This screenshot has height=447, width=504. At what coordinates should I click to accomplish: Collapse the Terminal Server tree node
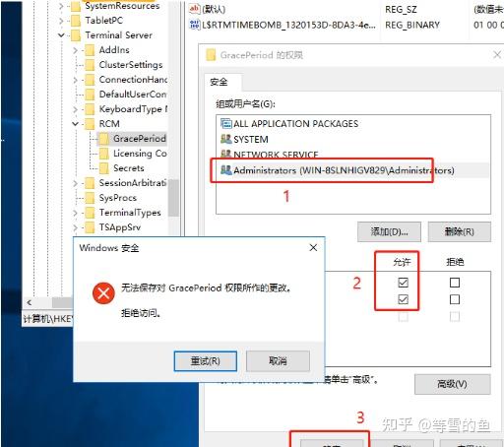tap(61, 35)
